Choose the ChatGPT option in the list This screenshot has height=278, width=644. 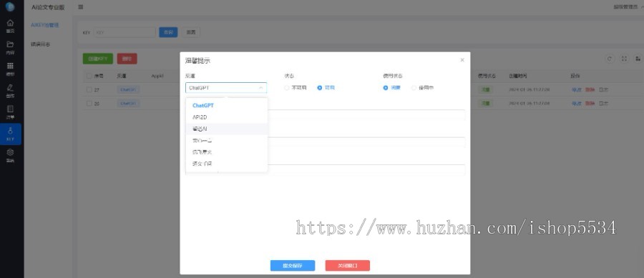(x=226, y=105)
